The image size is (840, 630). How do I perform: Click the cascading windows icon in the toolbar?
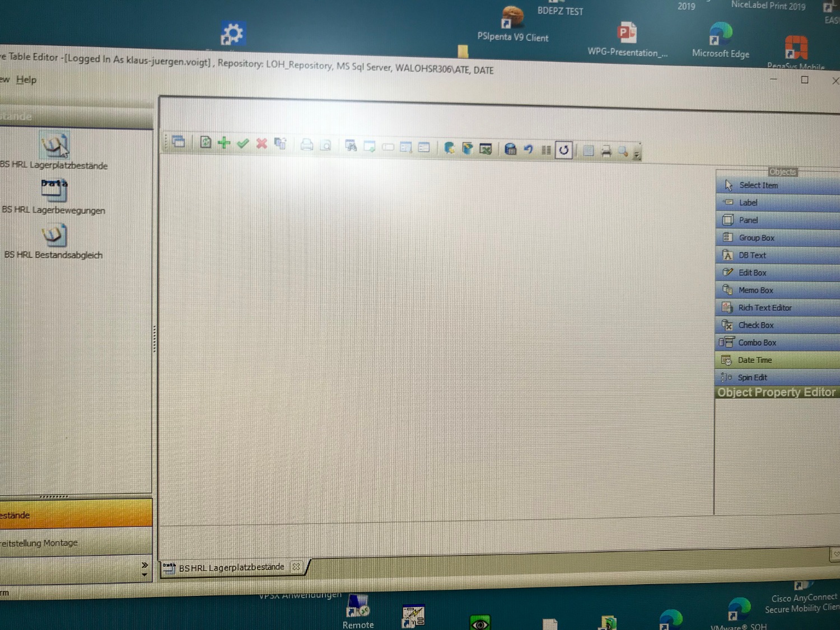179,142
